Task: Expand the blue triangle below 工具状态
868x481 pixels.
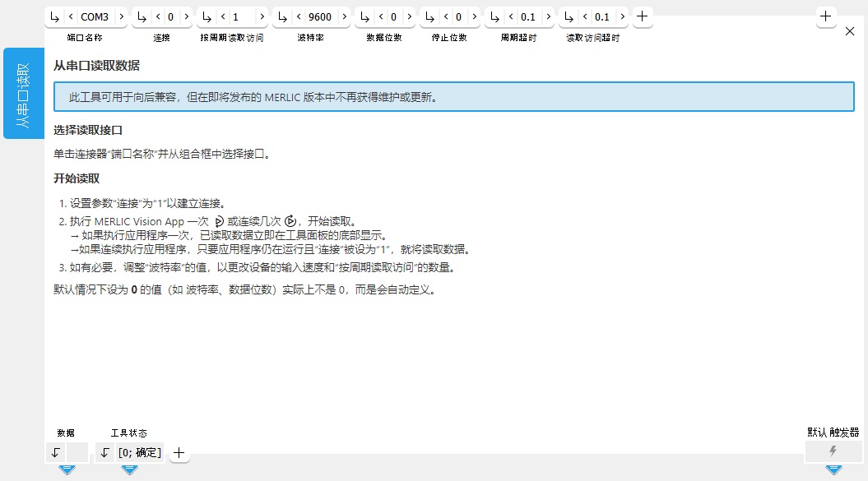Action: pos(129,469)
